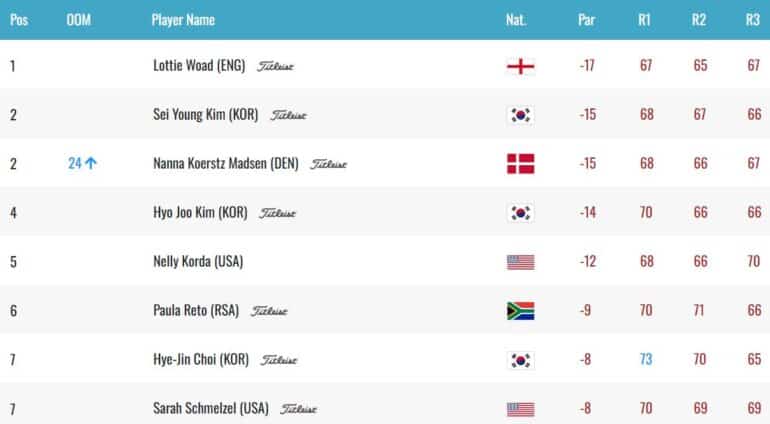
Task: Click the blue up arrow next to 24
Action: point(91,163)
